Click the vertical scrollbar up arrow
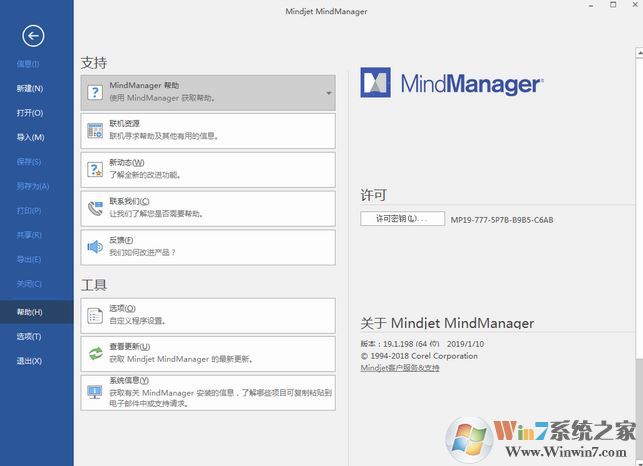The height and width of the screenshot is (466, 643). [x=639, y=53]
